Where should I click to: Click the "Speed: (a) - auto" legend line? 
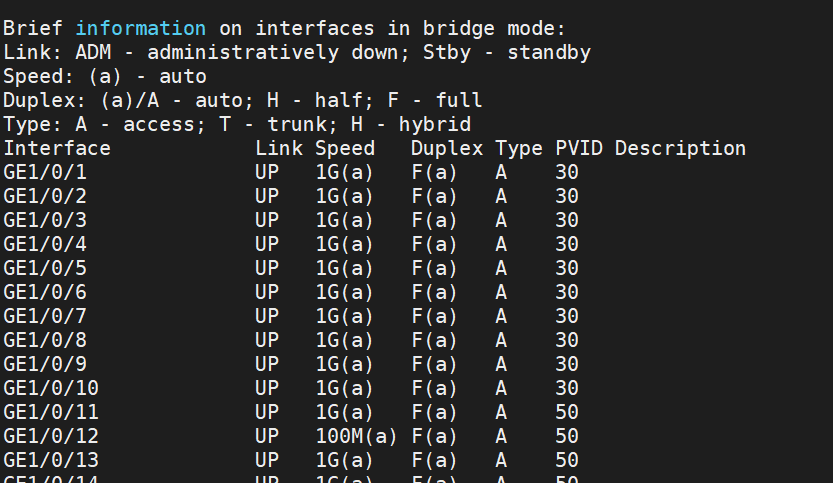[x=105, y=76]
